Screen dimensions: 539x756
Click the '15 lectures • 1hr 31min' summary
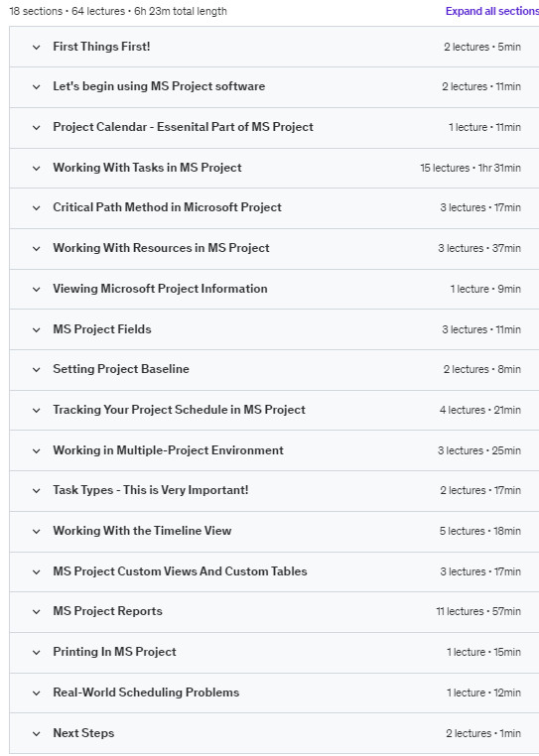coord(471,168)
